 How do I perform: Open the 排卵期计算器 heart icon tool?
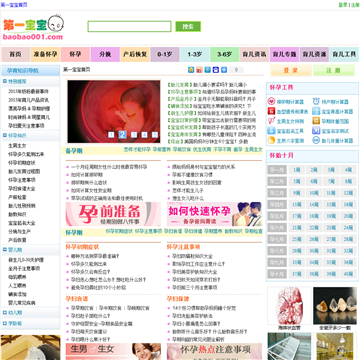[x=271, y=102]
